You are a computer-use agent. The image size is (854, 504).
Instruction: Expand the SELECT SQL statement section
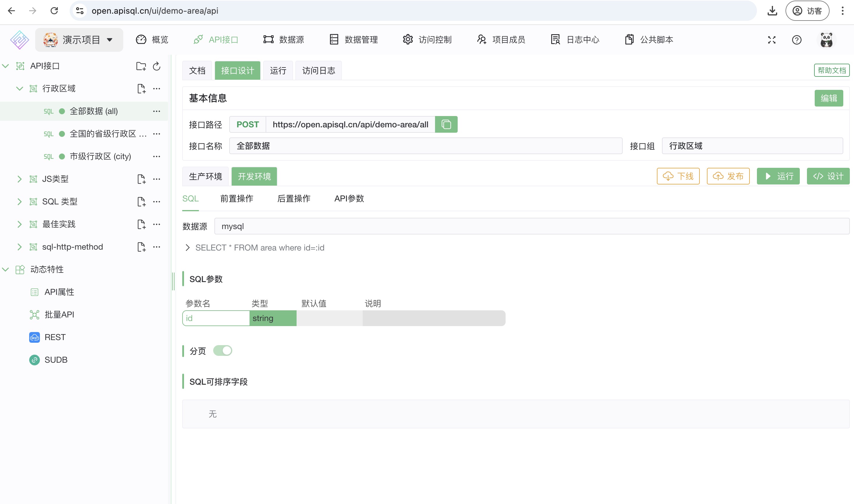click(x=187, y=248)
